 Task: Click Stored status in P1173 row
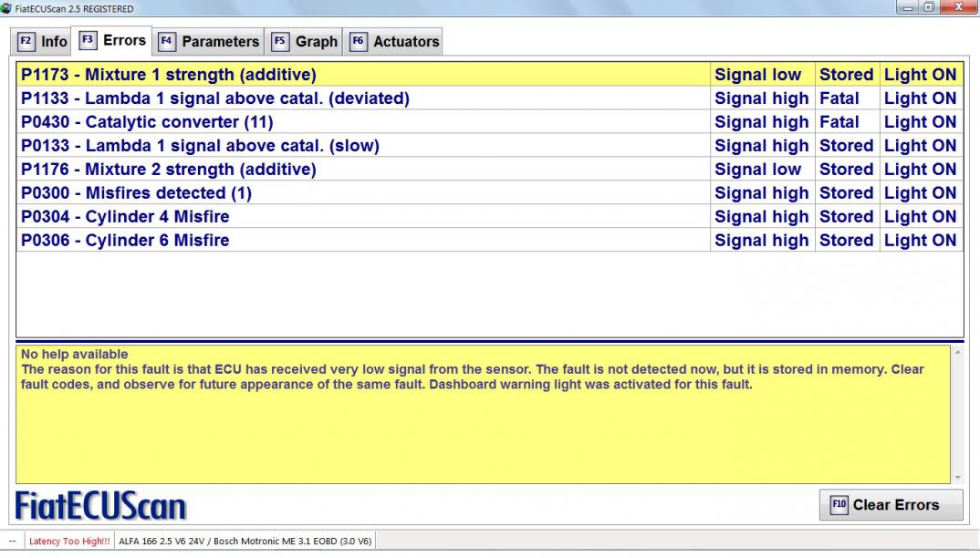coord(846,75)
